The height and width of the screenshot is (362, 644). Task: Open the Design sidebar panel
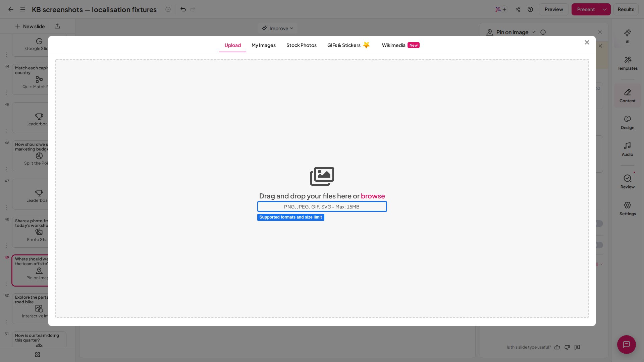point(627,123)
